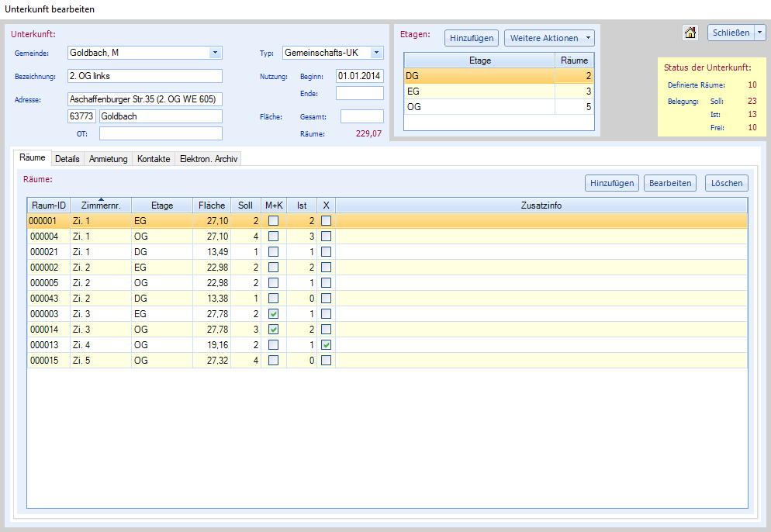Toggle M+K checkbox for room 000005

pos(273,283)
